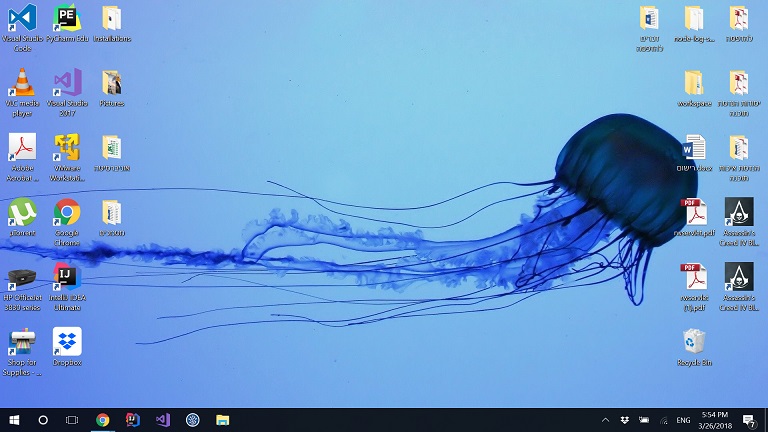Open Visual Studio Code desktop shortcut
This screenshot has width=768, height=432.
point(21,19)
